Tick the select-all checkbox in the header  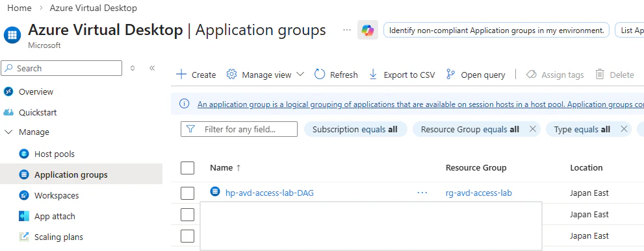click(x=187, y=168)
